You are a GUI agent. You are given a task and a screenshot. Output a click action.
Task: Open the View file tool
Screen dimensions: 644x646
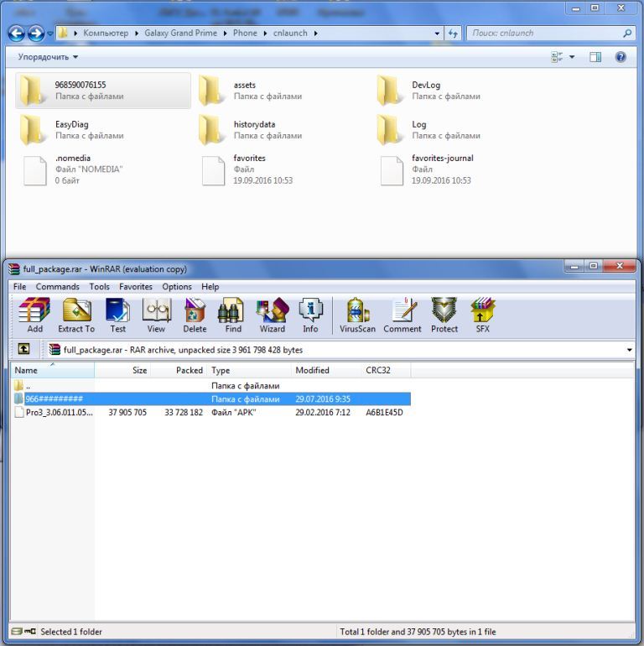[x=156, y=315]
